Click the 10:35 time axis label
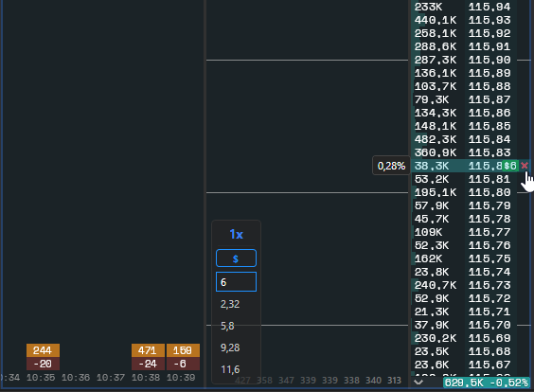 [41, 378]
